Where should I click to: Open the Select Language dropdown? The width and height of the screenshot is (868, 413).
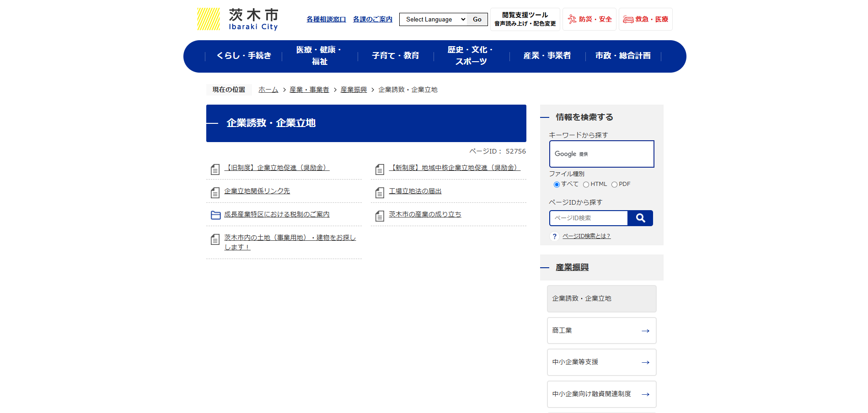pos(434,19)
